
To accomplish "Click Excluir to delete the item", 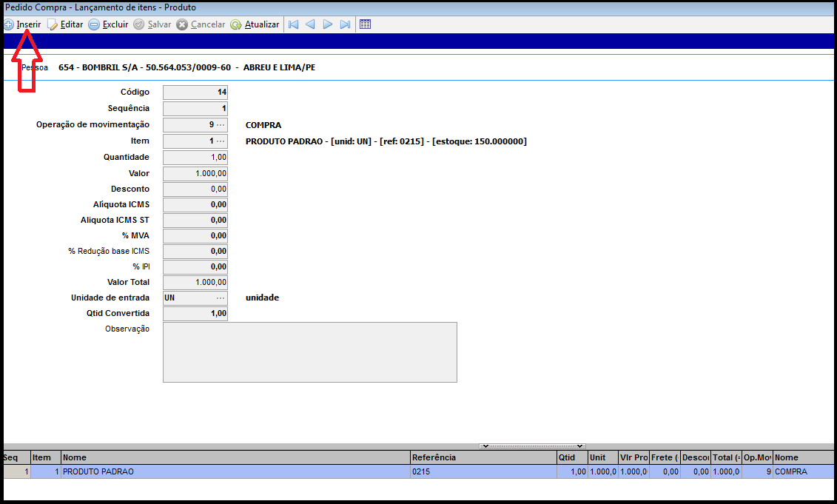I will pos(108,24).
